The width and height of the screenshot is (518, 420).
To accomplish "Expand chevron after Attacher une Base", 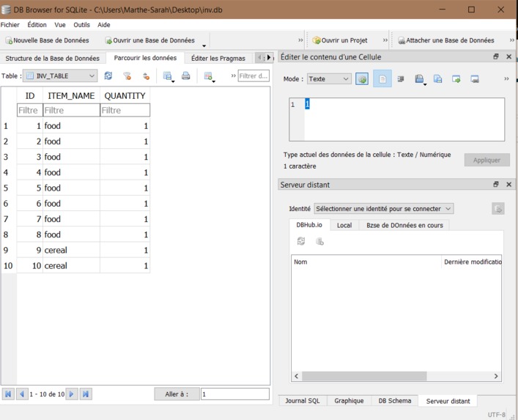I will [511, 40].
